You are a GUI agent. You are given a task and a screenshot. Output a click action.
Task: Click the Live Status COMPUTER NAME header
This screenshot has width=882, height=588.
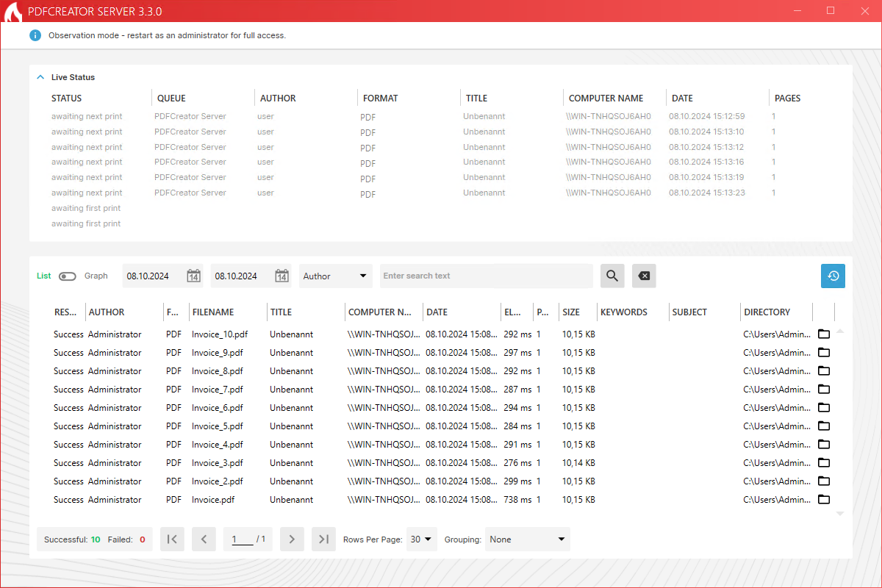tap(606, 98)
